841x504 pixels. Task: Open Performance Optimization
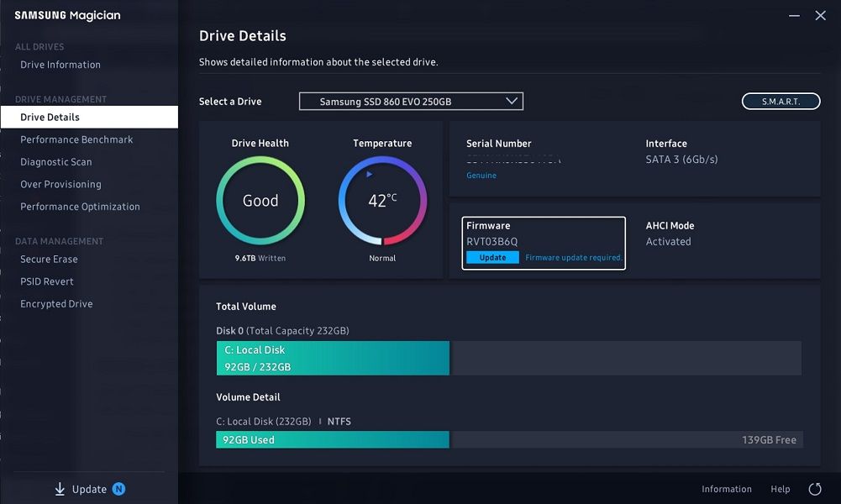tap(81, 207)
